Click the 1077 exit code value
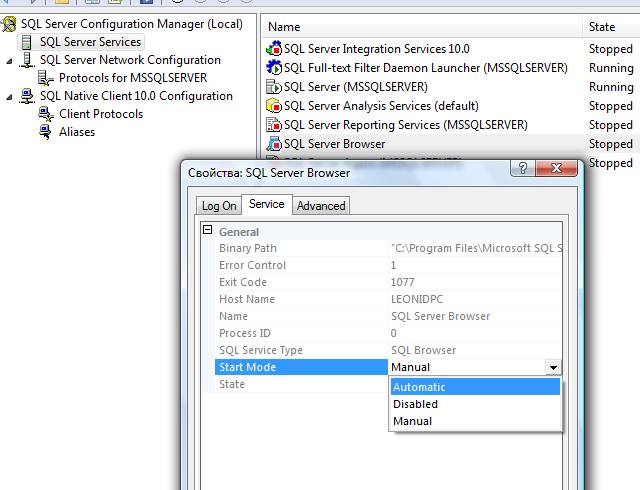The height and width of the screenshot is (490, 640). click(x=402, y=282)
